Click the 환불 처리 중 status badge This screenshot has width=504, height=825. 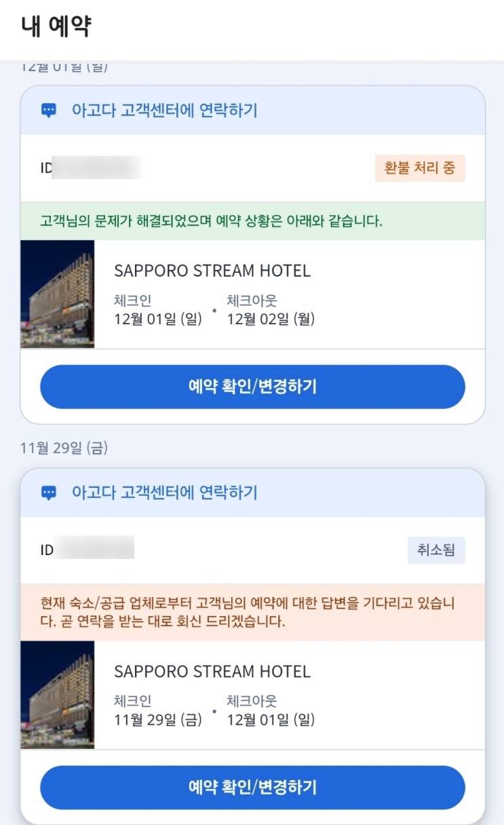point(420,168)
